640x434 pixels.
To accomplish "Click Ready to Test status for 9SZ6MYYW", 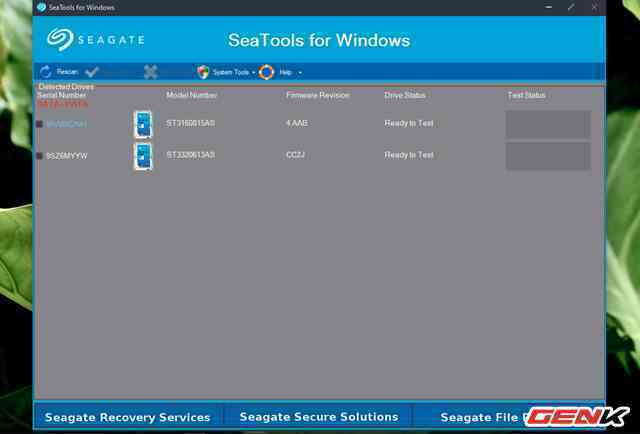I will coord(409,155).
